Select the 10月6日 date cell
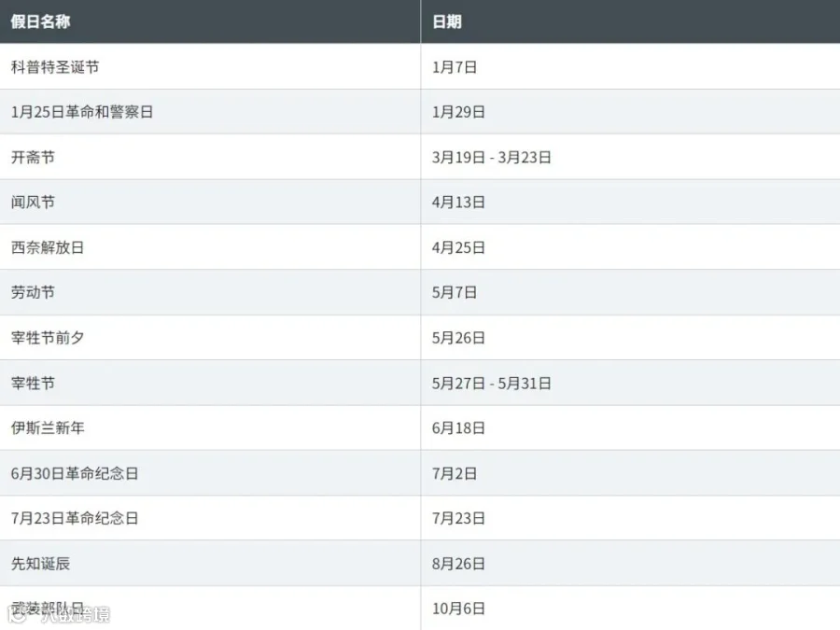 point(458,609)
